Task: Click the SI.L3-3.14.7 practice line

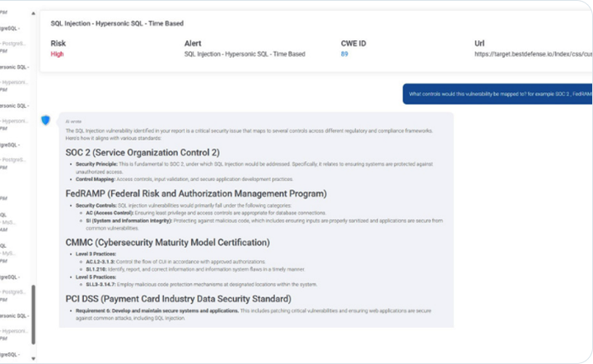Action: 202,285
